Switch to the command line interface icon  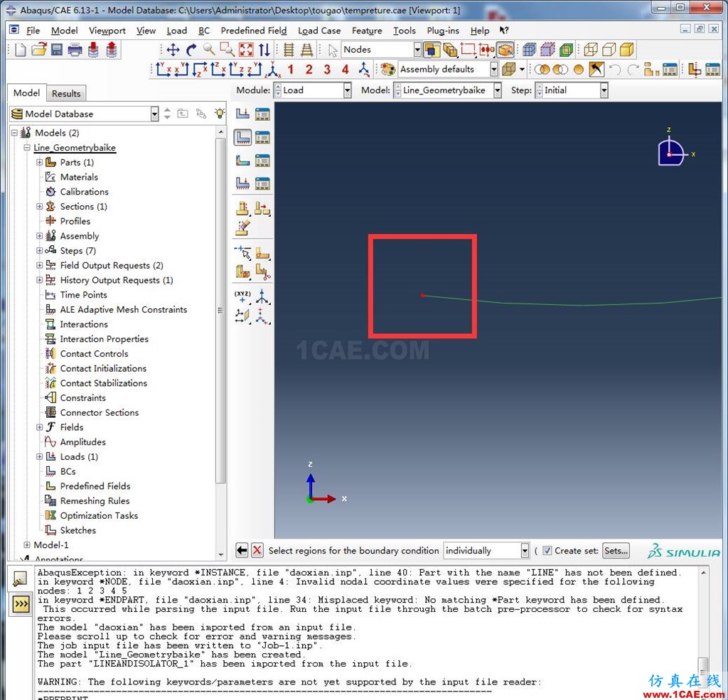21,604
